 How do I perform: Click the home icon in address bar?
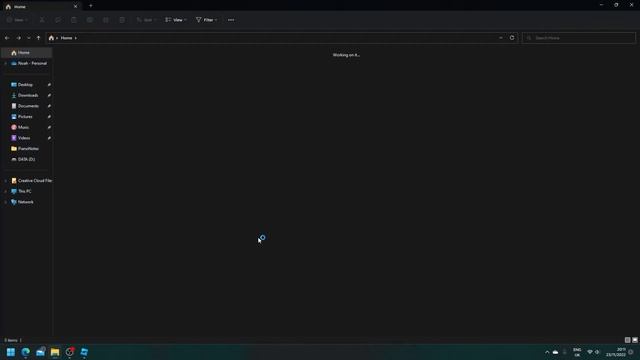51,38
